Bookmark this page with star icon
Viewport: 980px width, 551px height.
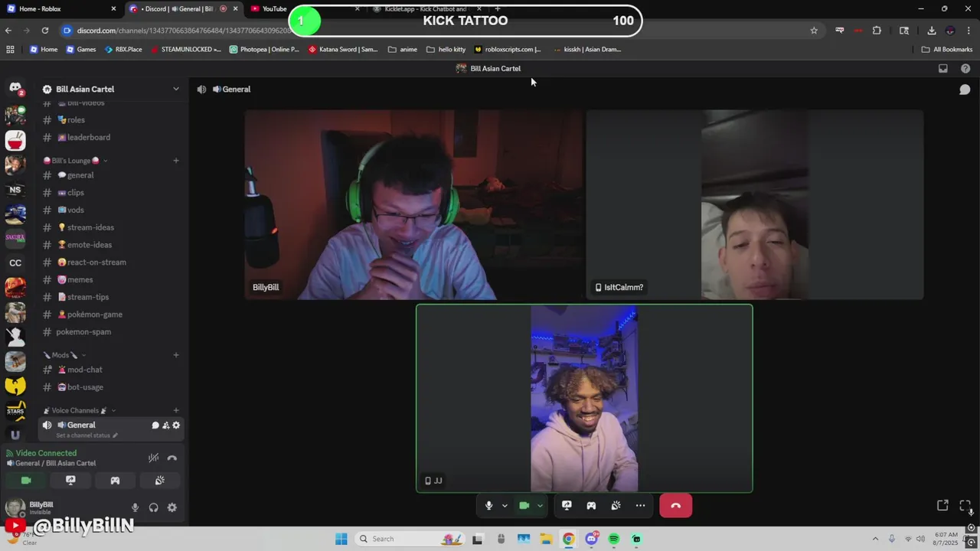point(814,31)
